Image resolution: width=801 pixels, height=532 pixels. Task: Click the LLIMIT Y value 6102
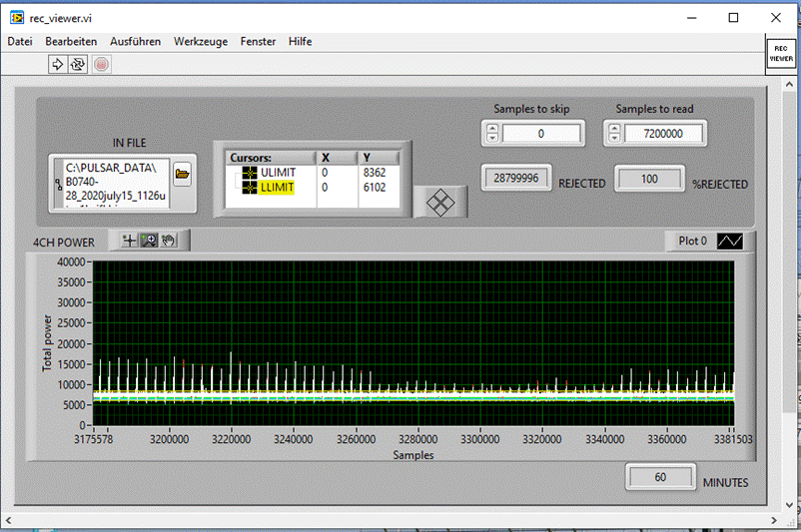[375, 188]
